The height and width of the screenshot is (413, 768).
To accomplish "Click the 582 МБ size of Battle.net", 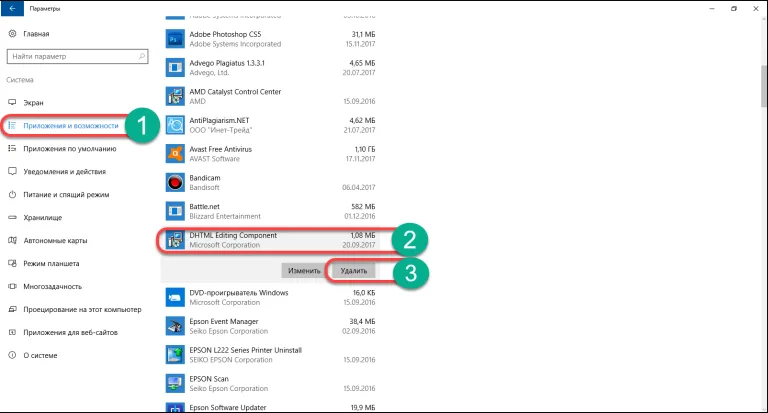I will (363, 207).
